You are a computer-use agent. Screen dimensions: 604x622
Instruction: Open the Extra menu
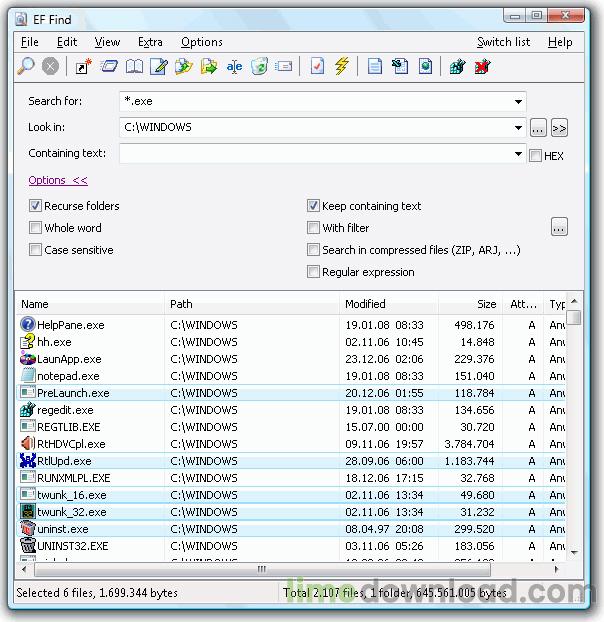point(150,42)
